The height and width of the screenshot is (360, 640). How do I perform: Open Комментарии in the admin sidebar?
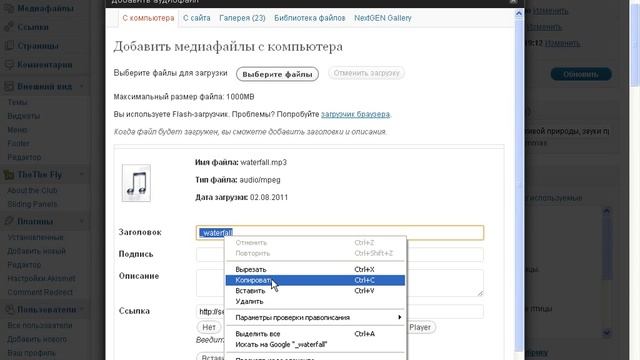pyautogui.click(x=45, y=64)
